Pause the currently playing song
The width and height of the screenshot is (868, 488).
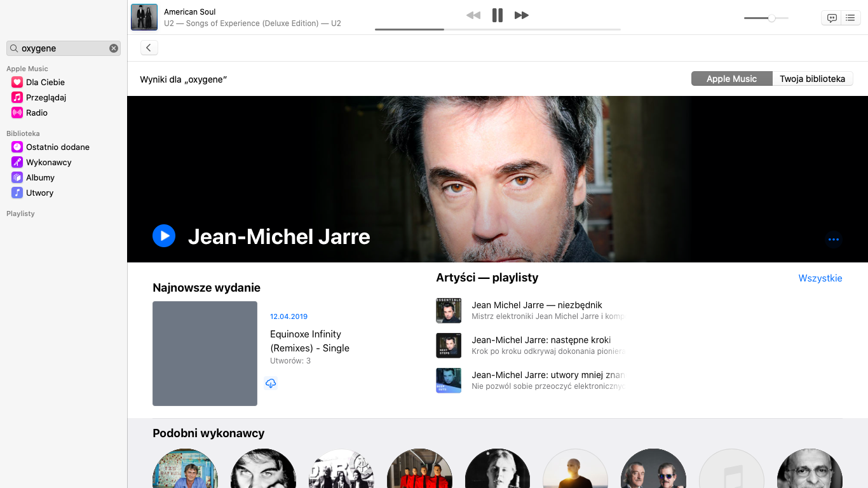(498, 15)
